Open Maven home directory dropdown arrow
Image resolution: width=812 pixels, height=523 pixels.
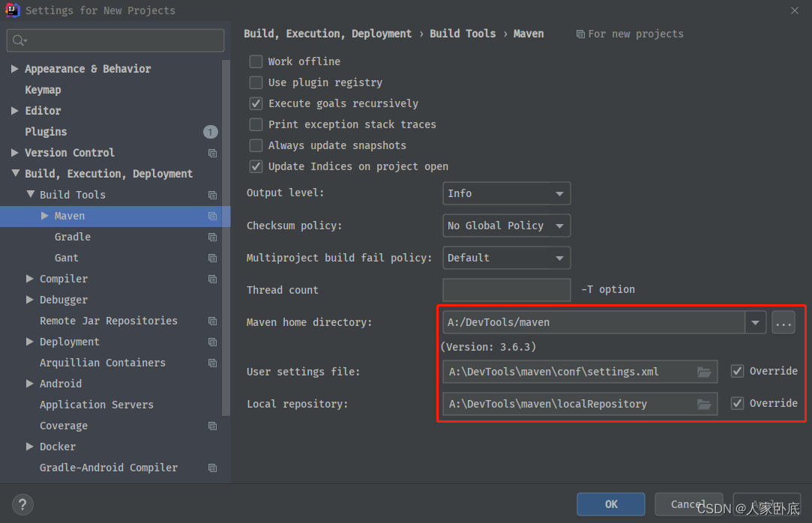pyautogui.click(x=756, y=323)
